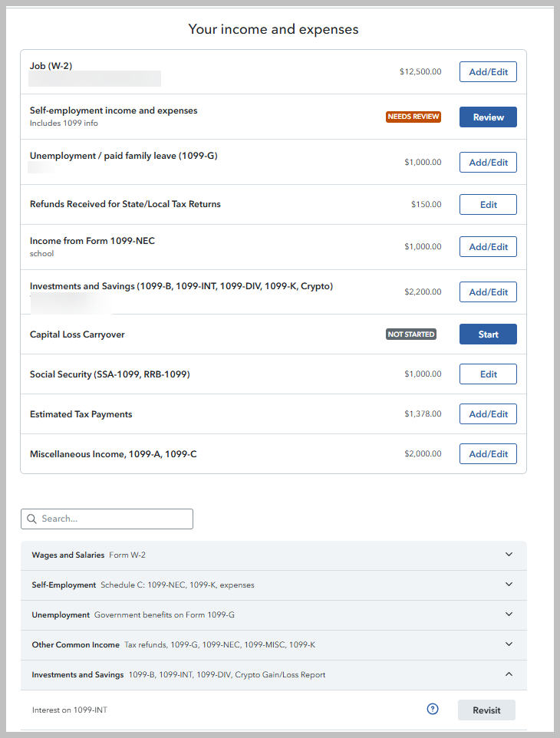
Task: Edit Refunds Received for State/Local Tax
Action: tap(488, 205)
